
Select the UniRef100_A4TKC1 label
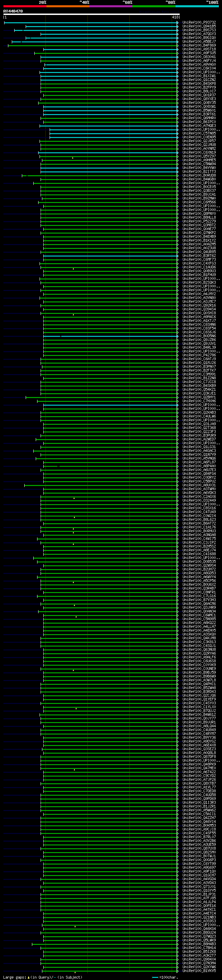(x=199, y=910)
